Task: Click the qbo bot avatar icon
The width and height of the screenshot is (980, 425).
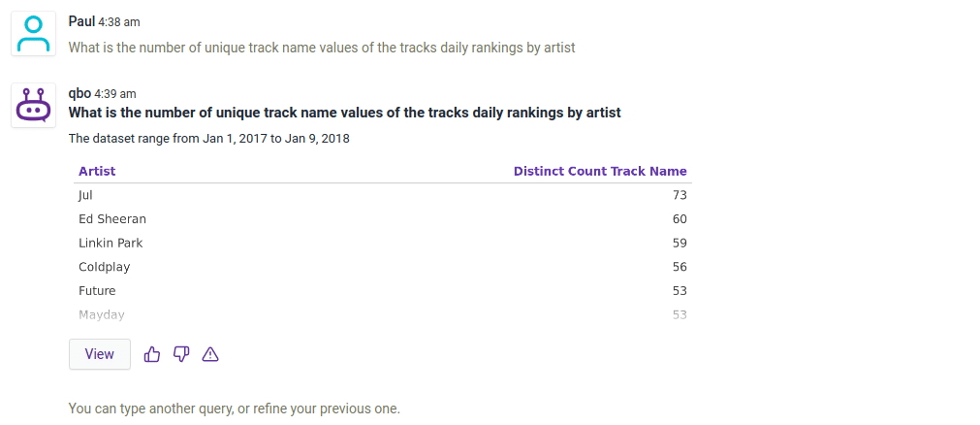Action: (34, 106)
